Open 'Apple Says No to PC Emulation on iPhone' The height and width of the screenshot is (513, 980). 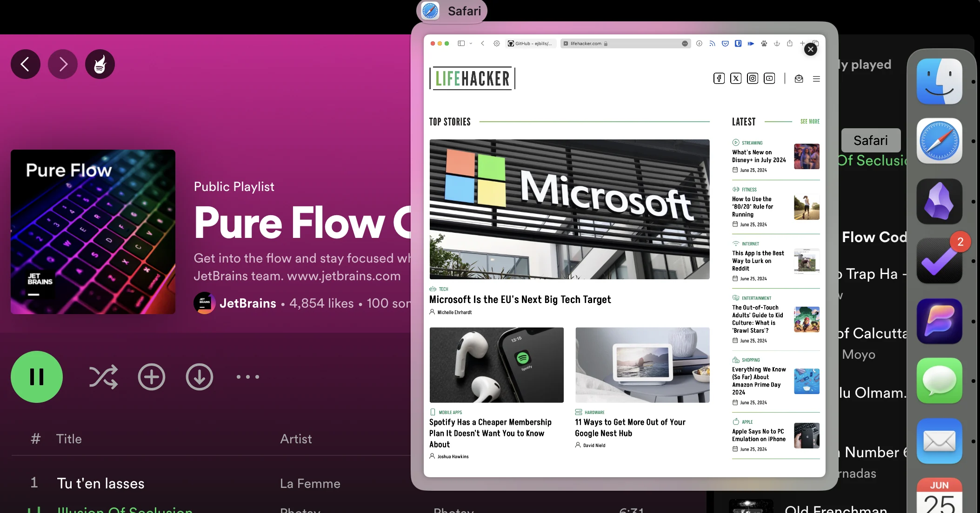pyautogui.click(x=759, y=435)
